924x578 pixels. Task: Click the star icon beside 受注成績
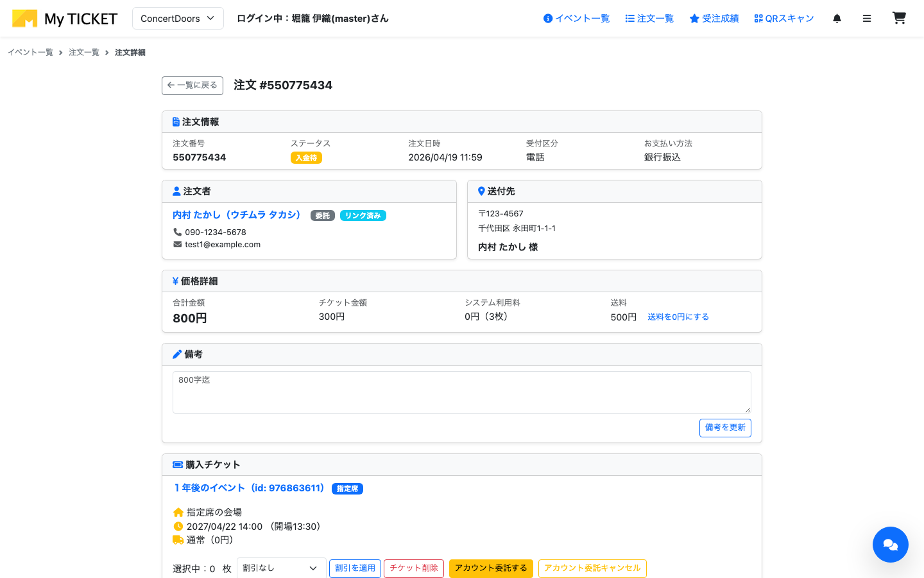pyautogui.click(x=693, y=18)
